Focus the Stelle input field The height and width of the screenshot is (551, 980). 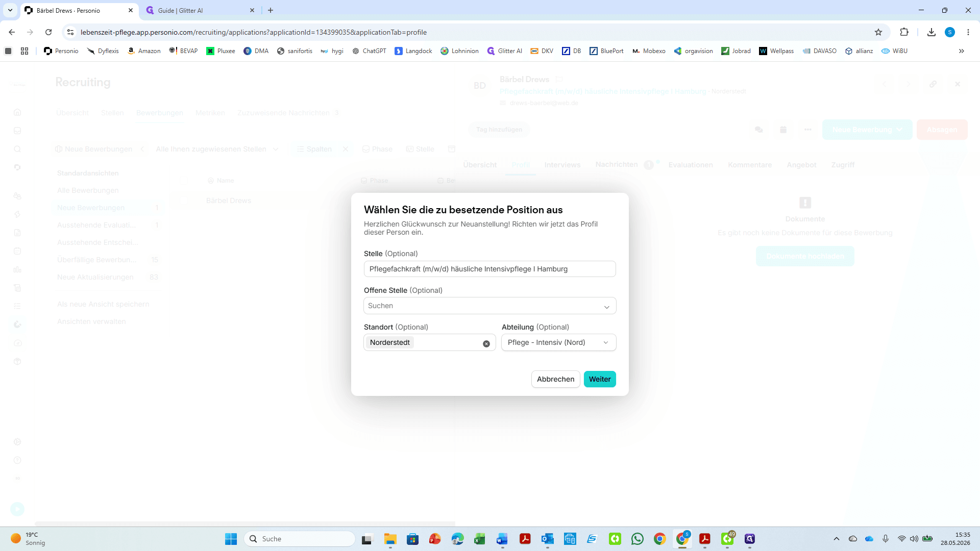point(489,269)
